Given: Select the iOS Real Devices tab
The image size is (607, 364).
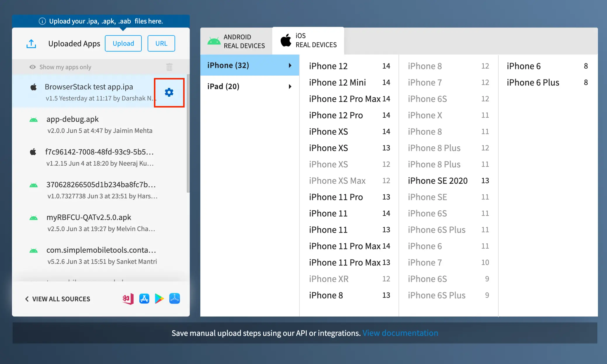Looking at the screenshot, I should pyautogui.click(x=308, y=40).
